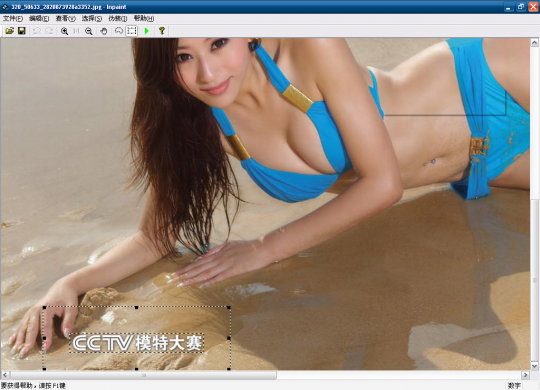Toggle the rectangular marquee selection tool
540x390 pixels.
[x=132, y=31]
